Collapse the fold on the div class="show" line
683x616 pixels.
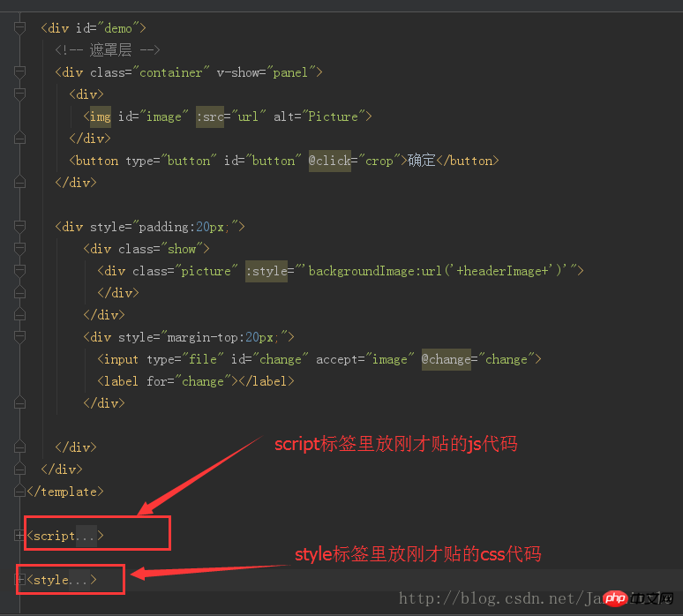(19, 249)
